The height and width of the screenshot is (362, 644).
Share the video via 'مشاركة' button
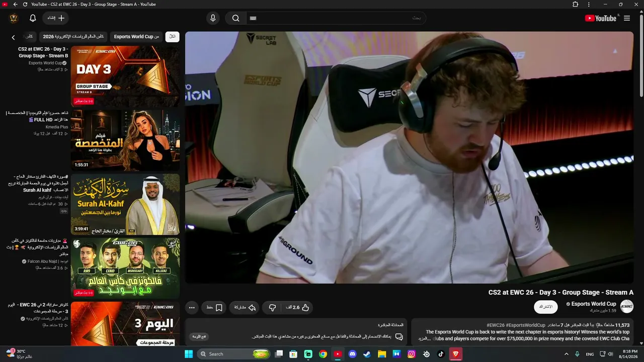245,308
